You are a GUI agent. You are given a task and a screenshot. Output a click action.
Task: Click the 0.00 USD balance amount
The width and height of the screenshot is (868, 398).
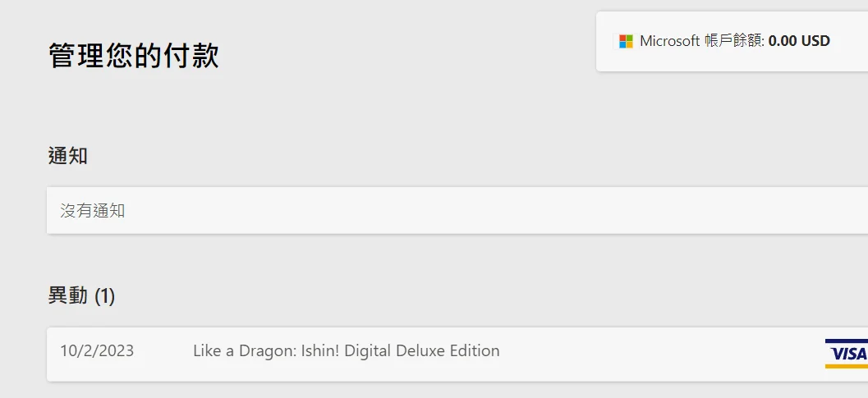[x=799, y=41]
